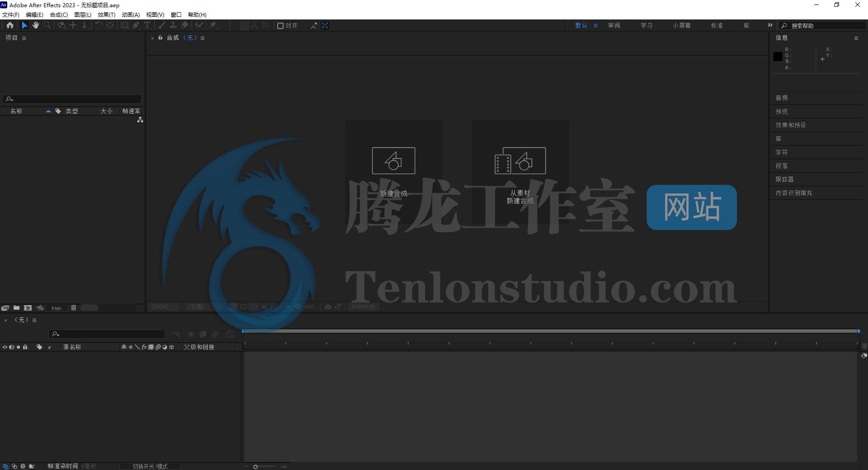Create a new folder in Project panel
The width and height of the screenshot is (868, 470).
(16, 308)
